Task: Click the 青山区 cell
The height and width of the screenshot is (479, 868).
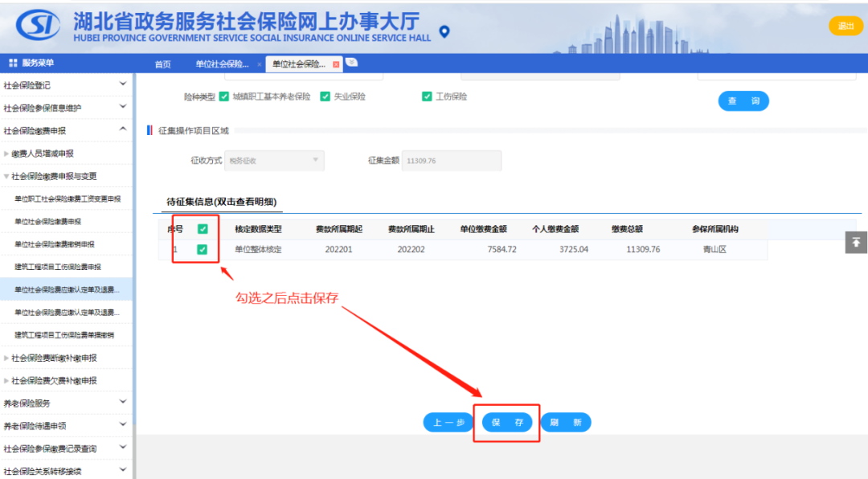Action: coord(714,249)
